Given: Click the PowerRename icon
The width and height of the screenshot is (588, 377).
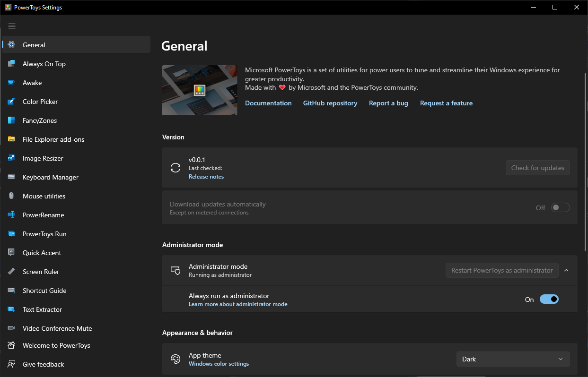Looking at the screenshot, I should (x=11, y=215).
